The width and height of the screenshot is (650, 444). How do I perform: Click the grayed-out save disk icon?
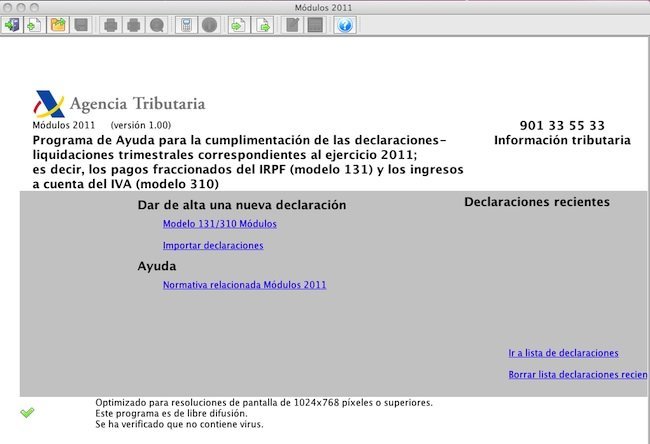click(82, 26)
